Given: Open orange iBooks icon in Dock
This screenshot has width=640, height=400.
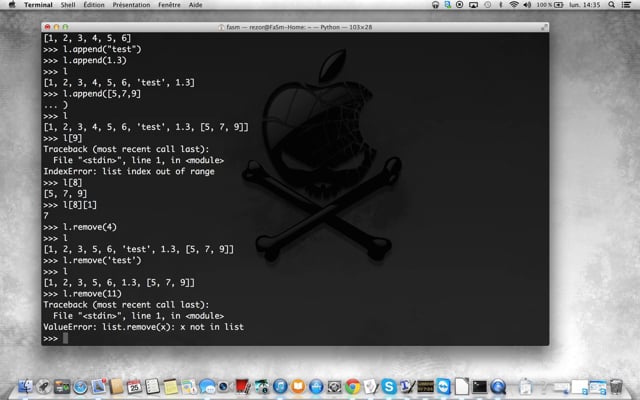Looking at the screenshot, I should click(x=298, y=386).
